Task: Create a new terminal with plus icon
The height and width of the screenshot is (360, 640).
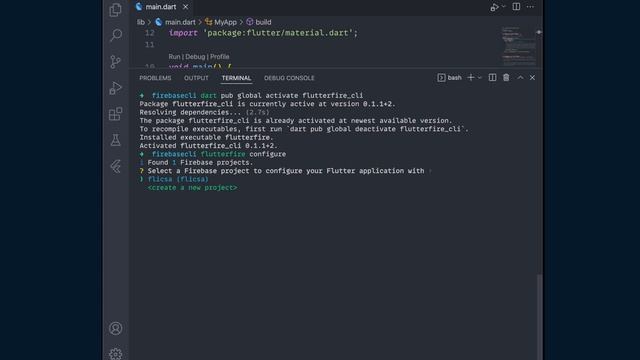Action: (471, 78)
